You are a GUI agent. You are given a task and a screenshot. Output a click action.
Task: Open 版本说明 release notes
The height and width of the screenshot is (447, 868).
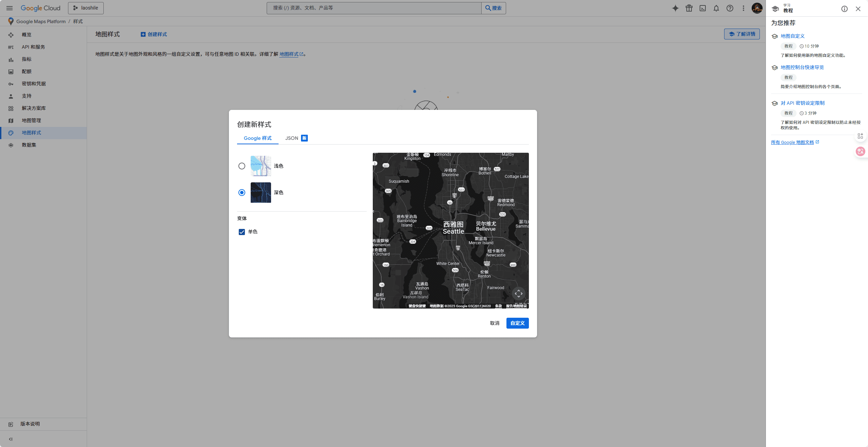coord(43,424)
